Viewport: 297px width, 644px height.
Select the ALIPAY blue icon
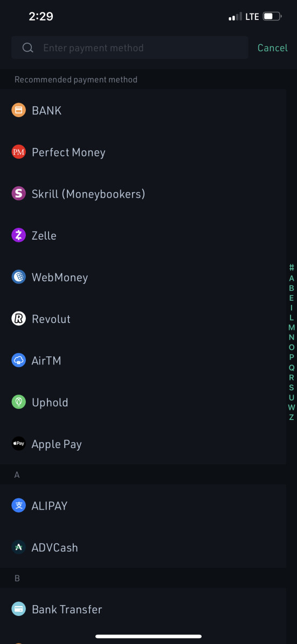pyautogui.click(x=18, y=506)
